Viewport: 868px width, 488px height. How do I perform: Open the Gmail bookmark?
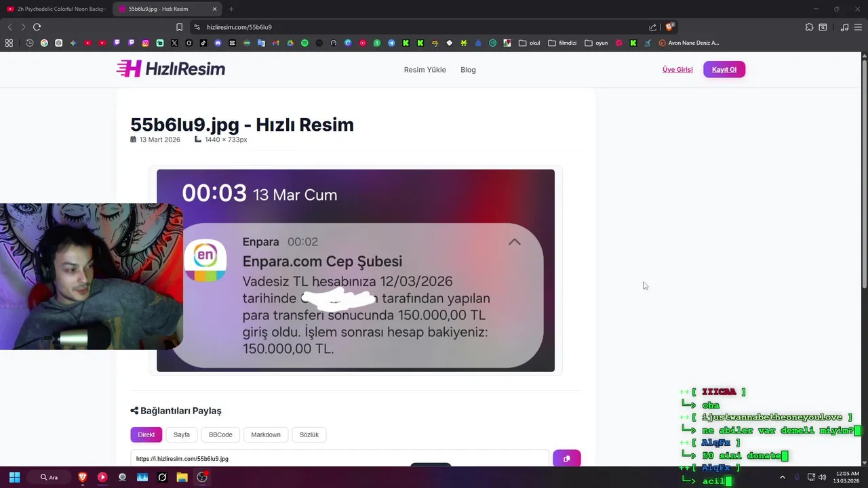click(275, 43)
